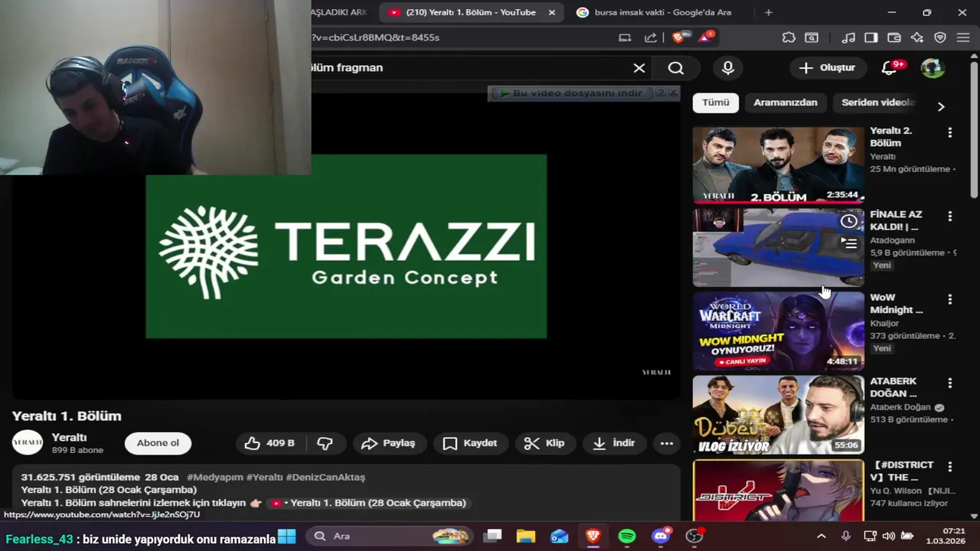980x551 pixels.
Task: Open options menu for Yeraltı 2. Bölüm
Action: pyautogui.click(x=950, y=132)
